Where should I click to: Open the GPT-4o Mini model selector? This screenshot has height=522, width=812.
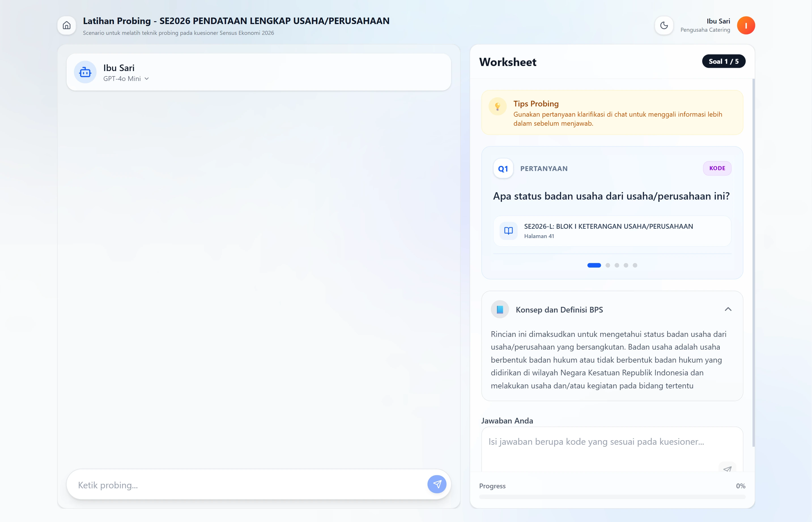126,78
